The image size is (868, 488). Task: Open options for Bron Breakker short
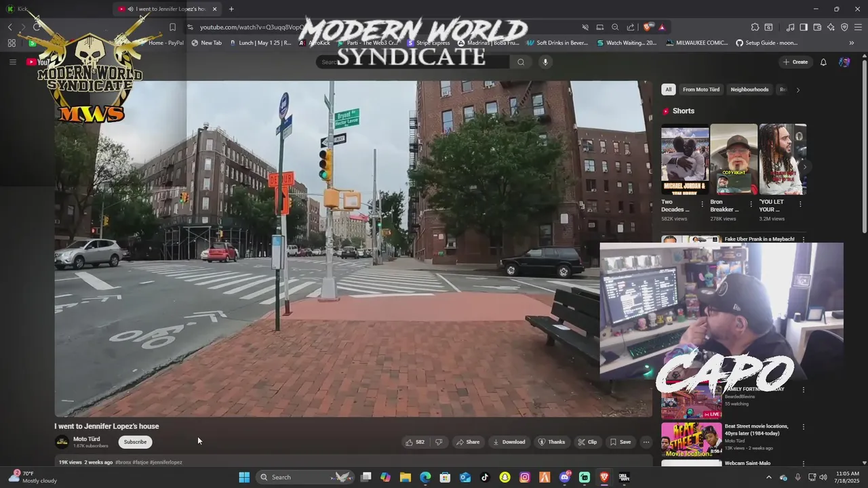751,204
